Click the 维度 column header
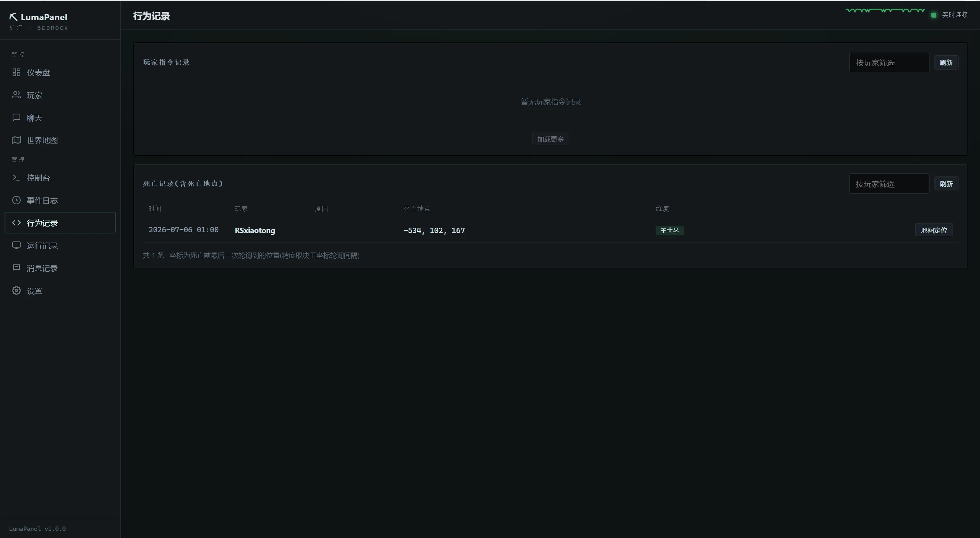 click(x=662, y=209)
